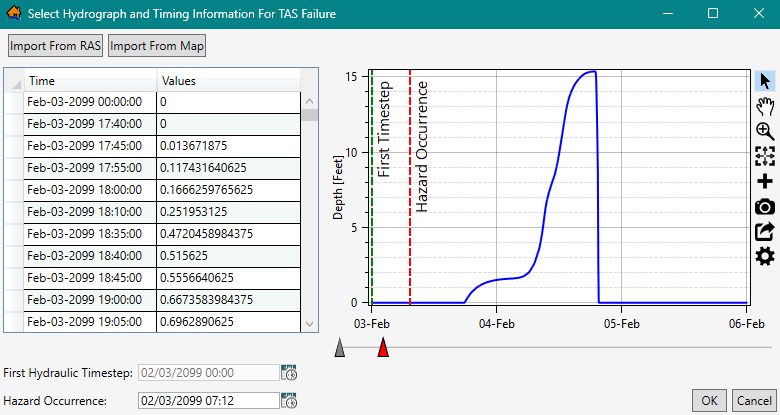Click the 05-Feb axis label
Screen dimensions: 780x415
(621, 324)
